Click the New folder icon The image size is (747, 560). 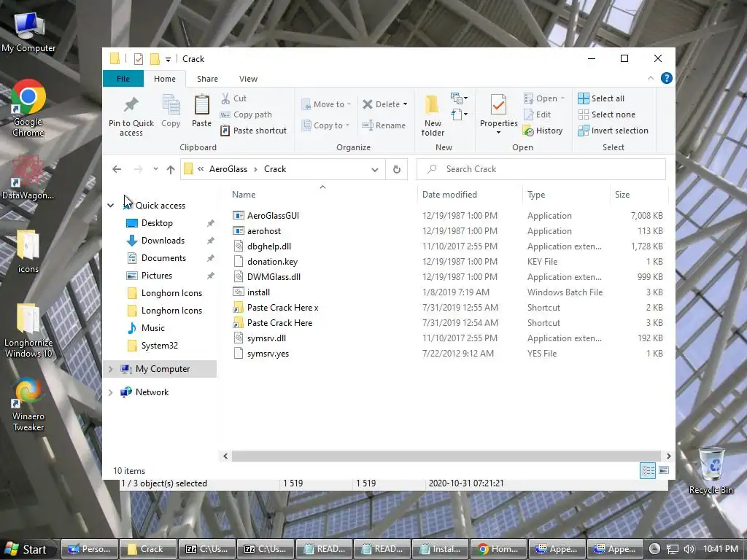click(x=433, y=105)
